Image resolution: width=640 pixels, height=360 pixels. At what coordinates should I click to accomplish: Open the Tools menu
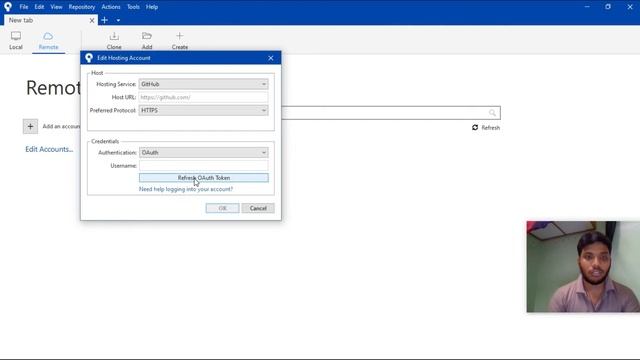pyautogui.click(x=133, y=7)
